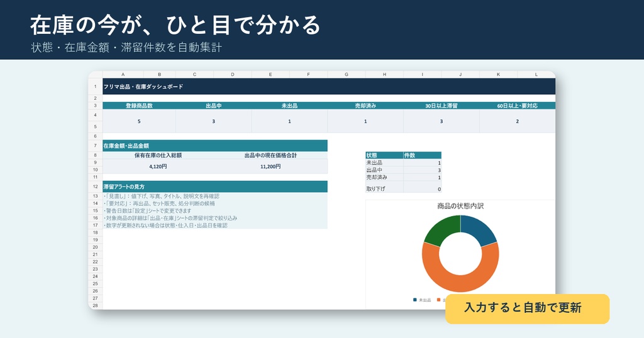The width and height of the screenshot is (644, 338).
Task: Select column header L
Action: [536, 74]
